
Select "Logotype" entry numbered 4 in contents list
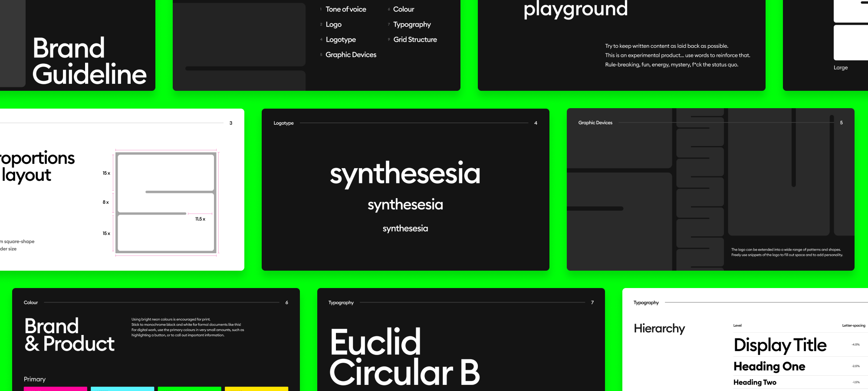pyautogui.click(x=341, y=40)
